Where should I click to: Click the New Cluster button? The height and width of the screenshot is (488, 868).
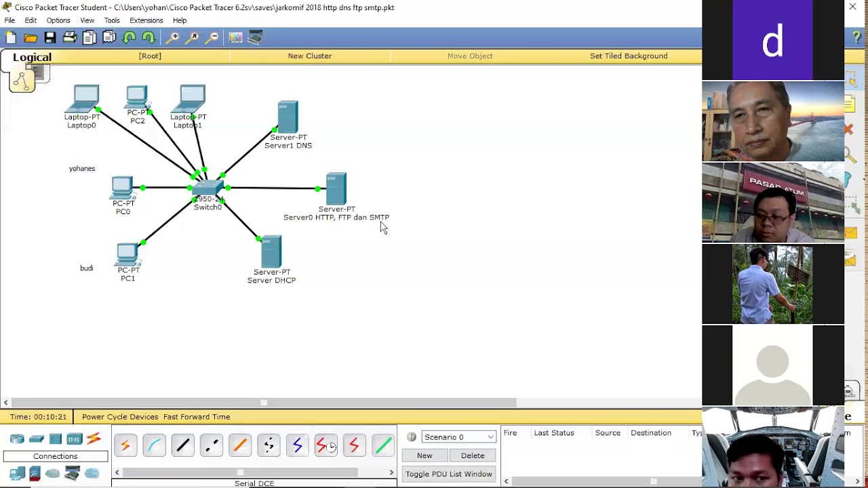(x=310, y=56)
